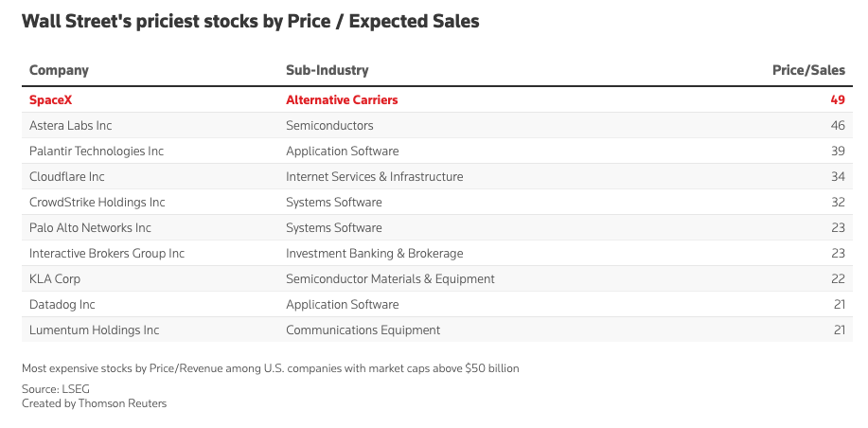Image resolution: width=868 pixels, height=428 pixels.
Task: Select Palo Alto Networks Inc row
Action: tap(437, 227)
